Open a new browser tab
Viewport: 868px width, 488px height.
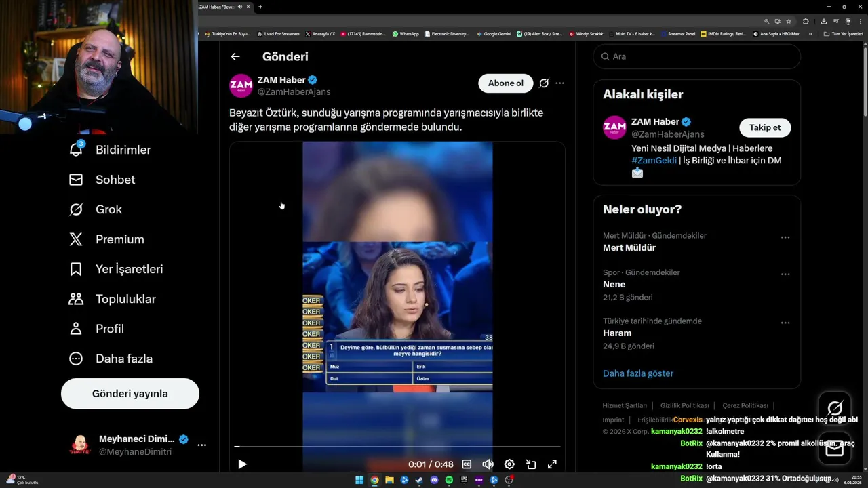[x=260, y=7]
